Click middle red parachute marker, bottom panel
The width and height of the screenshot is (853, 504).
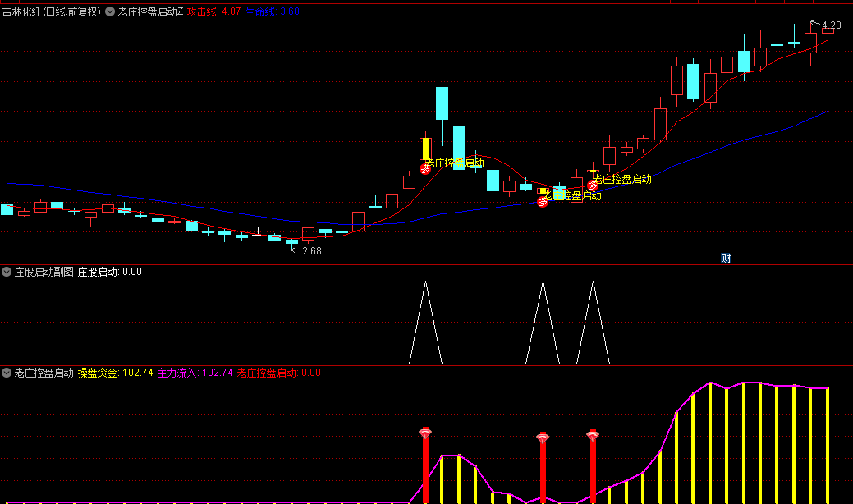[x=543, y=438]
